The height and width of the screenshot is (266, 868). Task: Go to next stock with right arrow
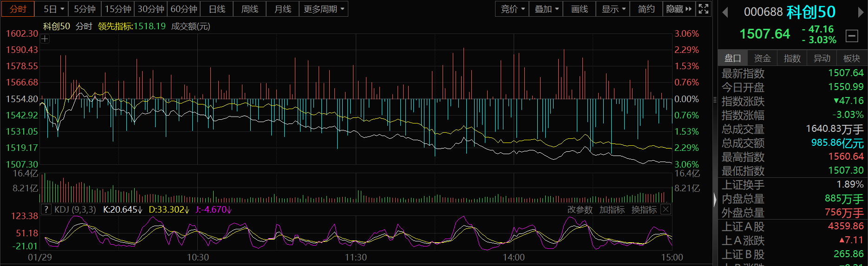(861, 13)
